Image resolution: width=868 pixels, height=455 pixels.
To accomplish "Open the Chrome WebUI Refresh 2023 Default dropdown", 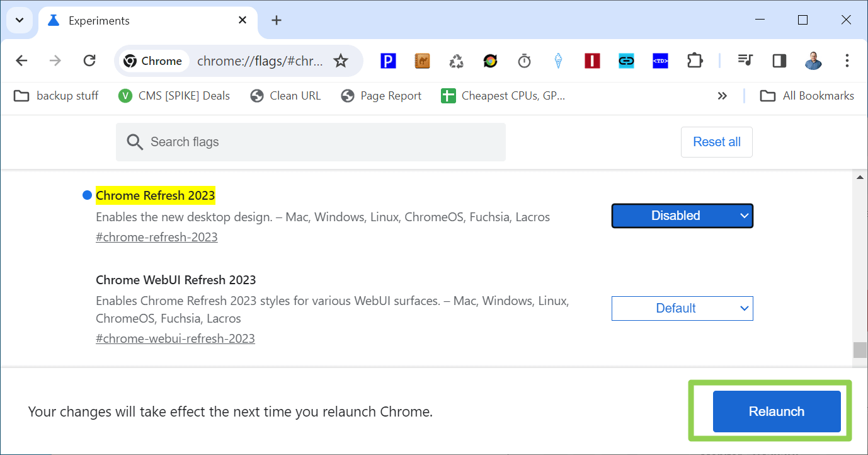I will click(x=682, y=308).
